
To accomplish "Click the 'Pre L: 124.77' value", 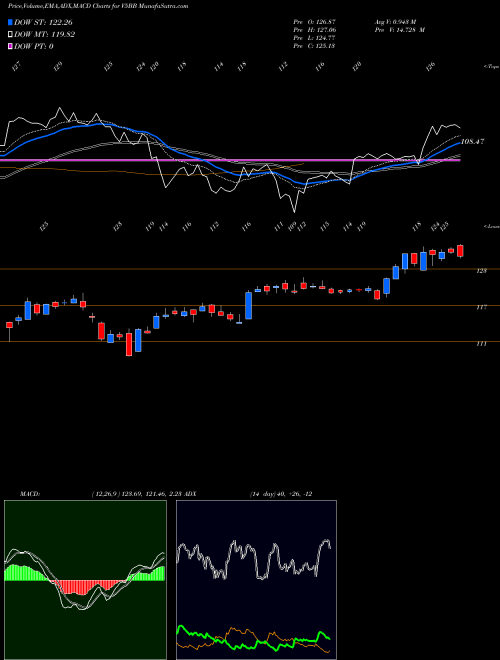I will click(314, 38).
